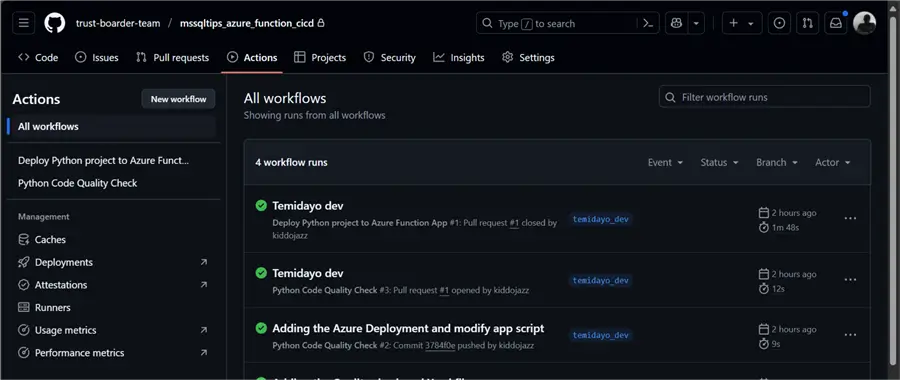900x380 pixels.
Task: Open the user profile avatar menu
Action: pos(864,24)
